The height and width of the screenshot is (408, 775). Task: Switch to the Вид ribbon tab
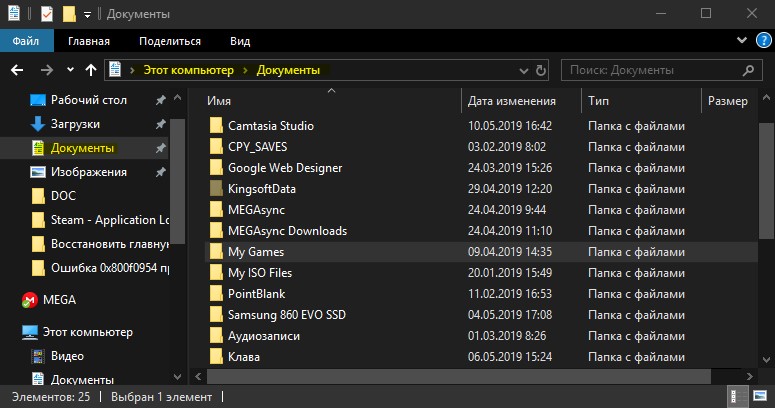240,41
